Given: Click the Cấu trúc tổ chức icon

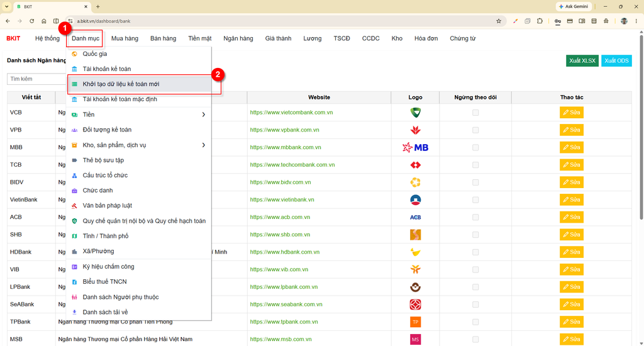Looking at the screenshot, I should (74, 176).
